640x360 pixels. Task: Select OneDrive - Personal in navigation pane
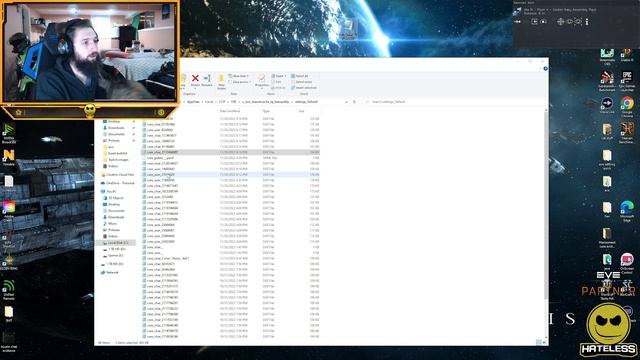click(x=118, y=183)
